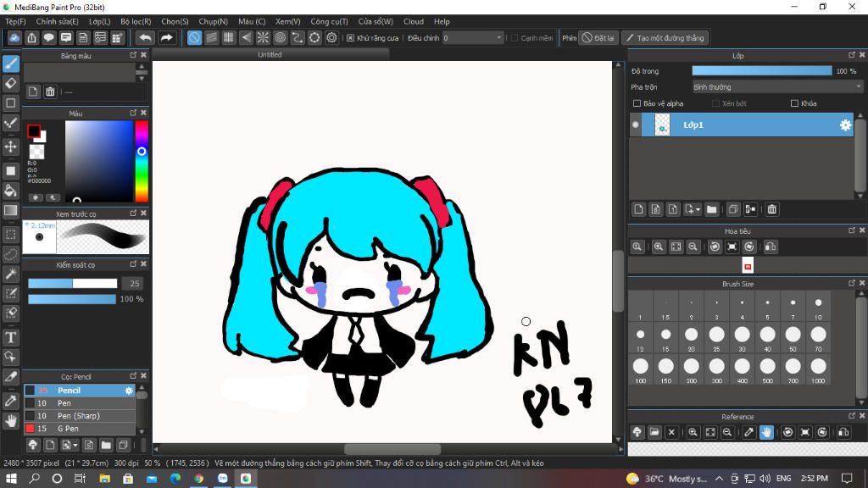Delete the layer with the trash icon
The image size is (868, 488).
point(771,209)
